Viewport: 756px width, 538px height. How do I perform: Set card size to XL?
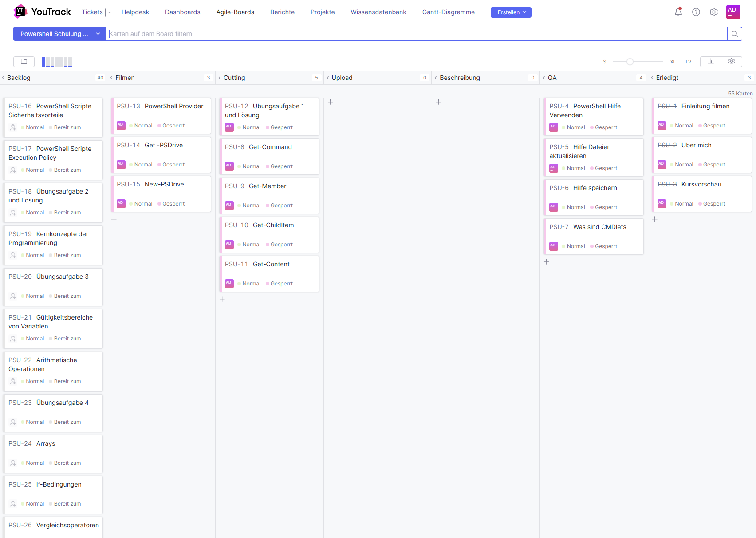coord(673,62)
